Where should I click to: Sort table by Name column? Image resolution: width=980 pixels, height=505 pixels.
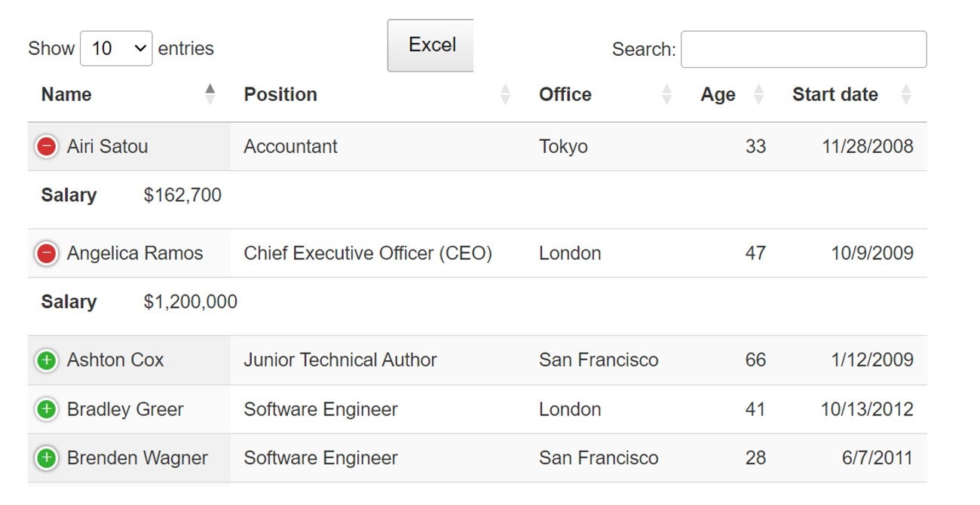click(66, 94)
